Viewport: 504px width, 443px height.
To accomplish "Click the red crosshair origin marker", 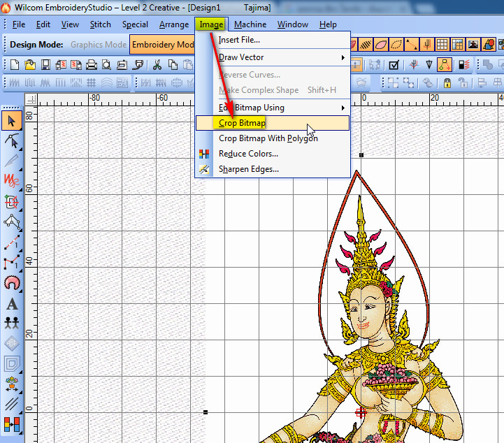I will click(361, 412).
